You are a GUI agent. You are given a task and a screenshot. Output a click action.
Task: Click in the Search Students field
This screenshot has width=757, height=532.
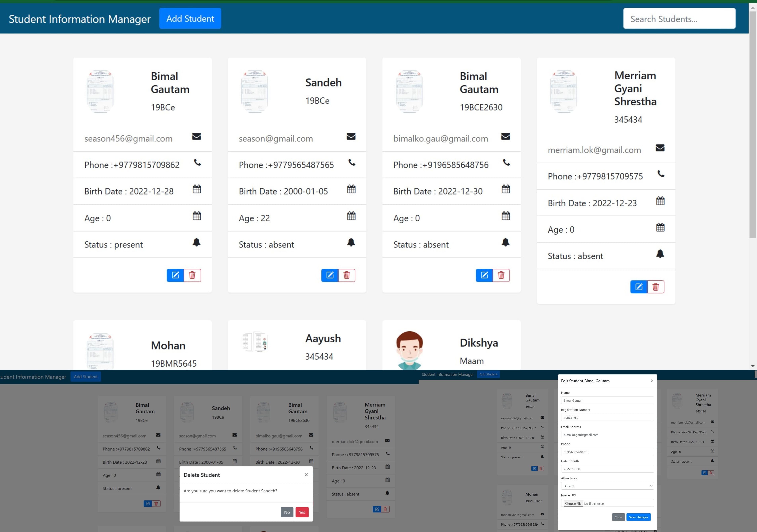[x=679, y=19]
